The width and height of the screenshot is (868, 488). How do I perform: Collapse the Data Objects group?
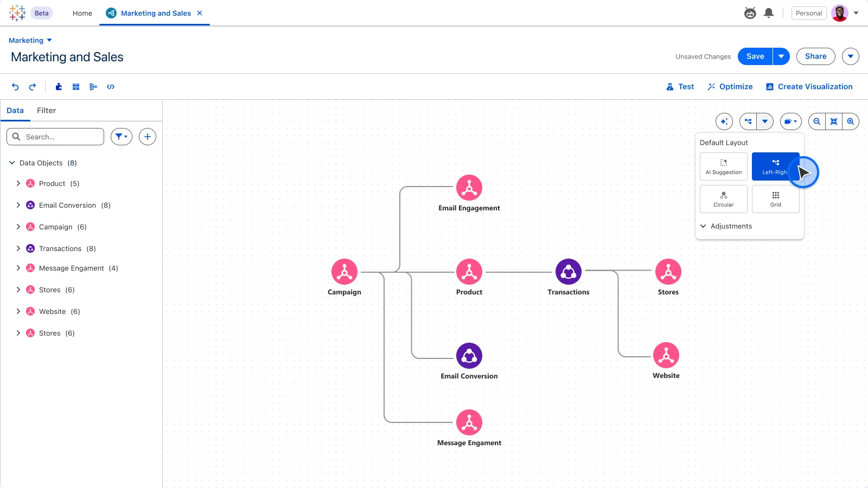12,163
